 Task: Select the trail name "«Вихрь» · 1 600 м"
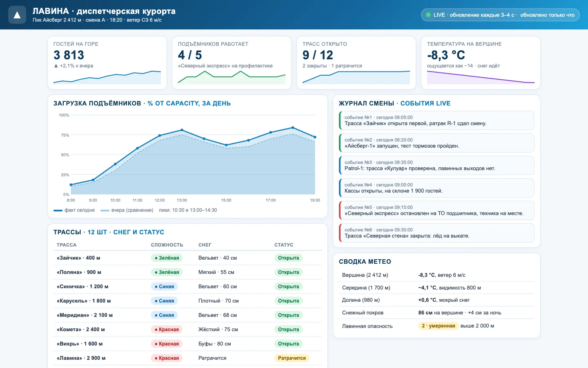coord(80,344)
